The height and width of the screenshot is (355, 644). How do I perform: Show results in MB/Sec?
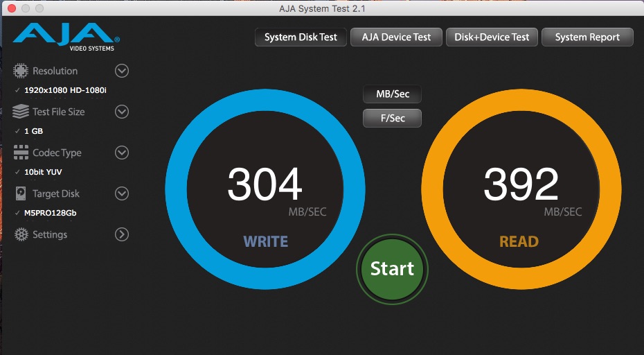(392, 94)
